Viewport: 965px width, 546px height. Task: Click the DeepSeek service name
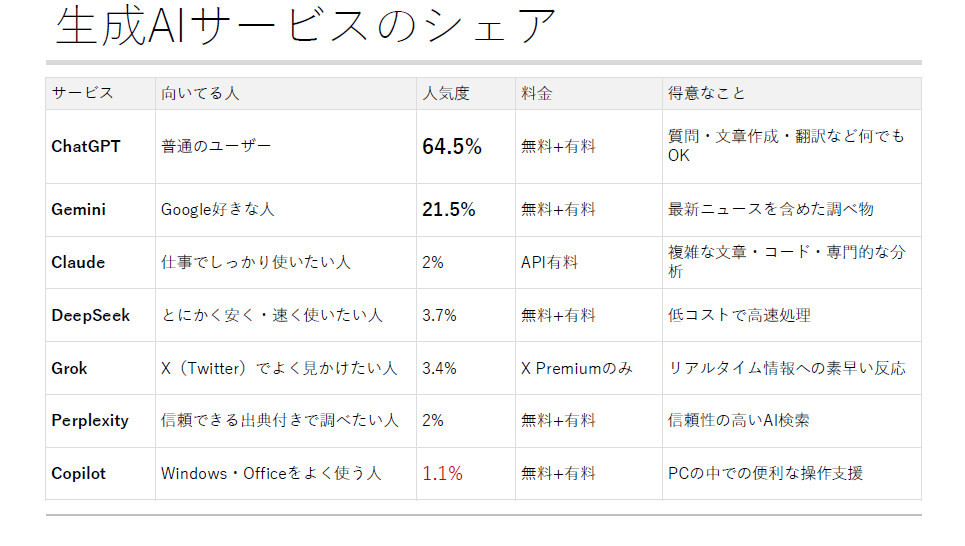click(x=91, y=315)
